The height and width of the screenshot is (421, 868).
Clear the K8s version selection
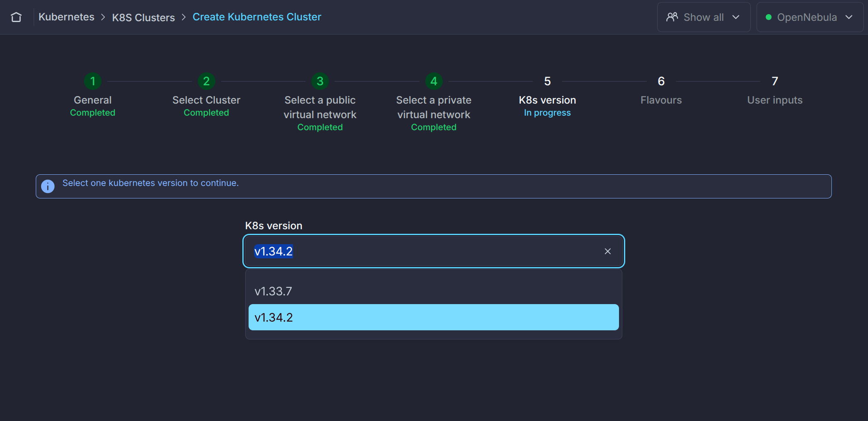(x=608, y=251)
